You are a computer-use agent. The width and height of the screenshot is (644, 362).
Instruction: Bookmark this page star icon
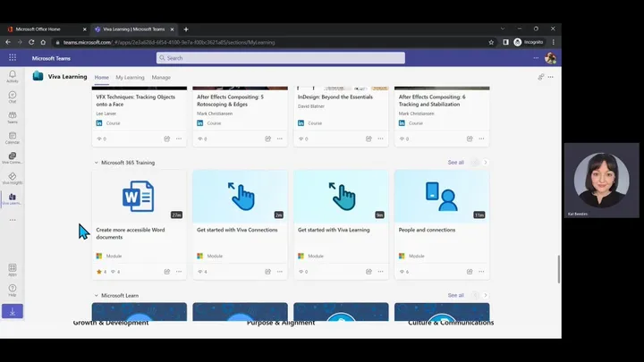(491, 42)
